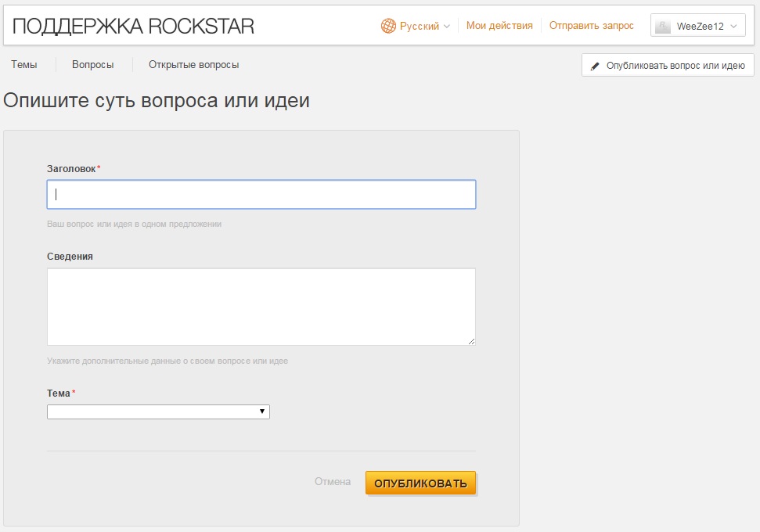This screenshot has width=760, height=532.
Task: Click the pencil icon in the publish button
Action: pos(596,66)
